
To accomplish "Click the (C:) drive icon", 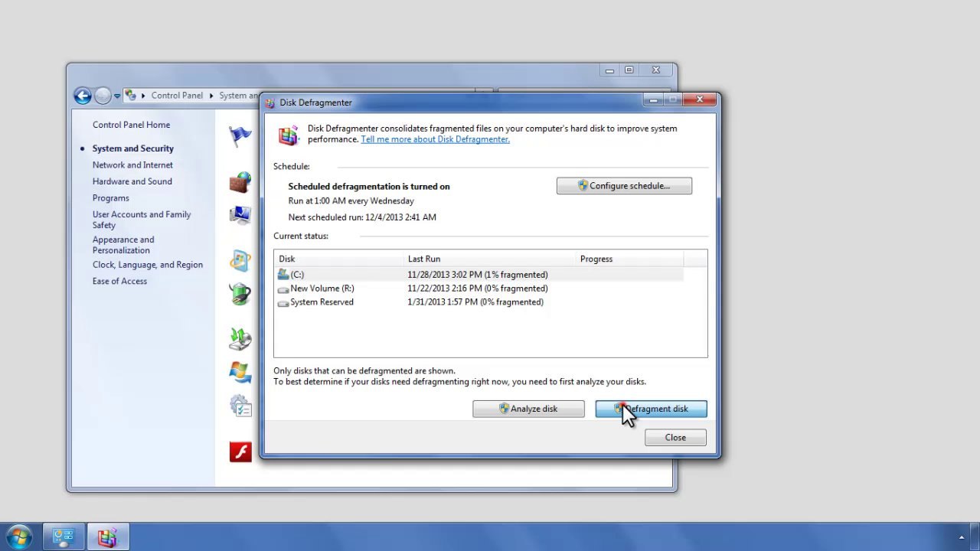I will tap(283, 274).
